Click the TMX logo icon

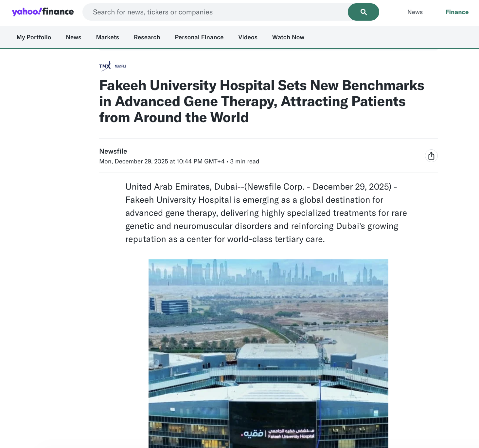(105, 66)
